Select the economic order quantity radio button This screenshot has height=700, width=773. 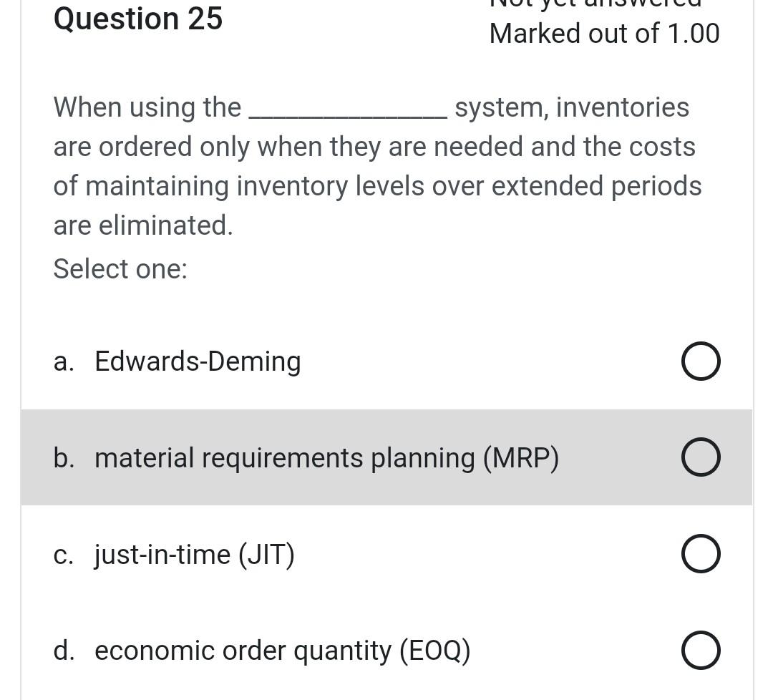click(701, 650)
